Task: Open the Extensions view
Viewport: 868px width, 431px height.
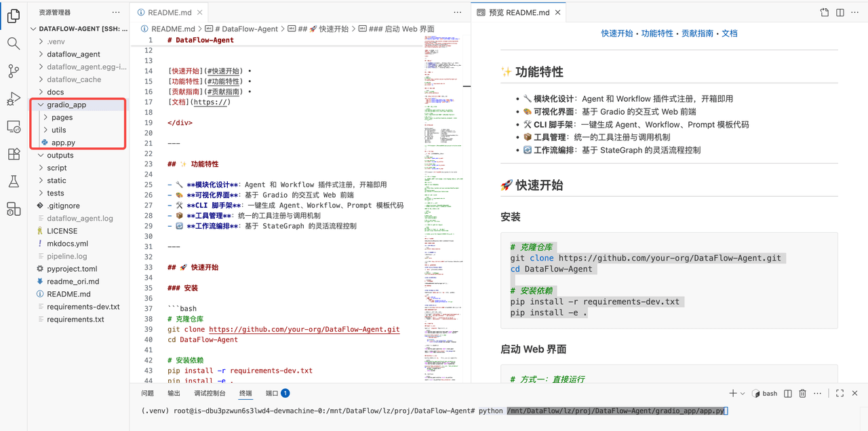Action: coord(14,154)
